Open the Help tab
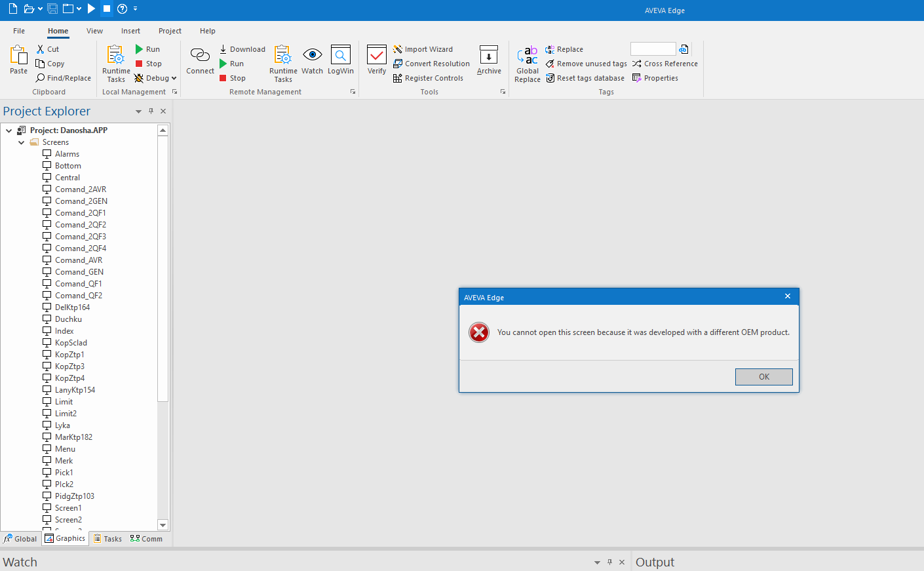The image size is (924, 571). click(x=208, y=31)
